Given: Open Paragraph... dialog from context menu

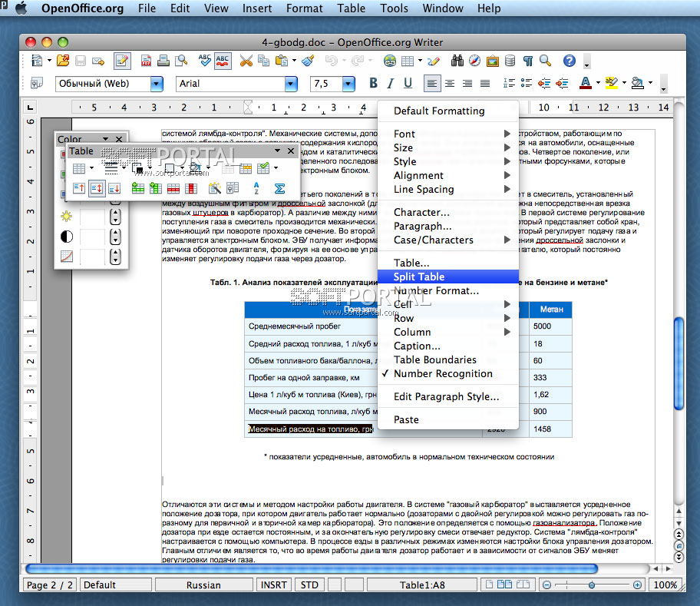Looking at the screenshot, I should [447, 227].
